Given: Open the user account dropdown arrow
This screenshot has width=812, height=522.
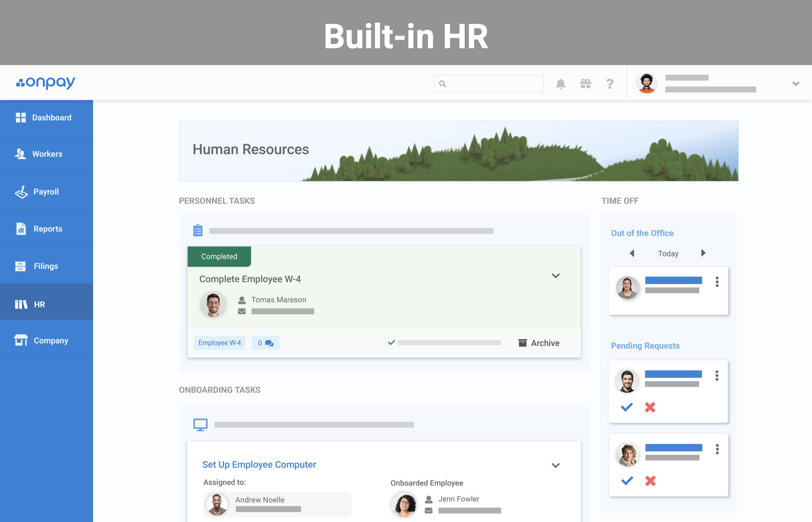Looking at the screenshot, I should point(796,84).
